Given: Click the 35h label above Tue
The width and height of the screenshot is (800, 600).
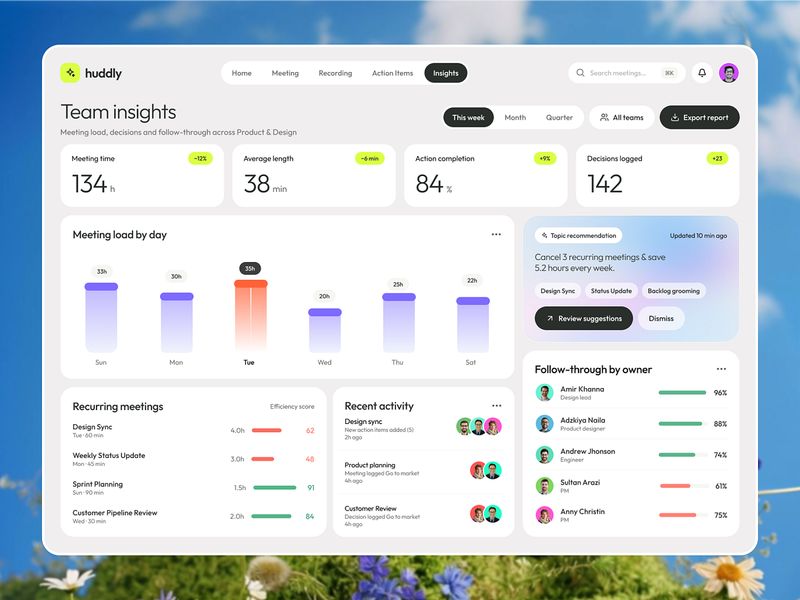Looking at the screenshot, I should [250, 268].
